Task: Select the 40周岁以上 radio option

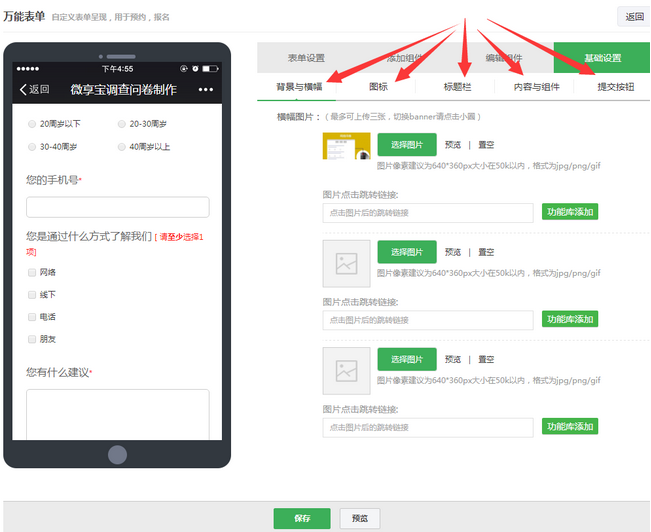Action: coord(121,146)
